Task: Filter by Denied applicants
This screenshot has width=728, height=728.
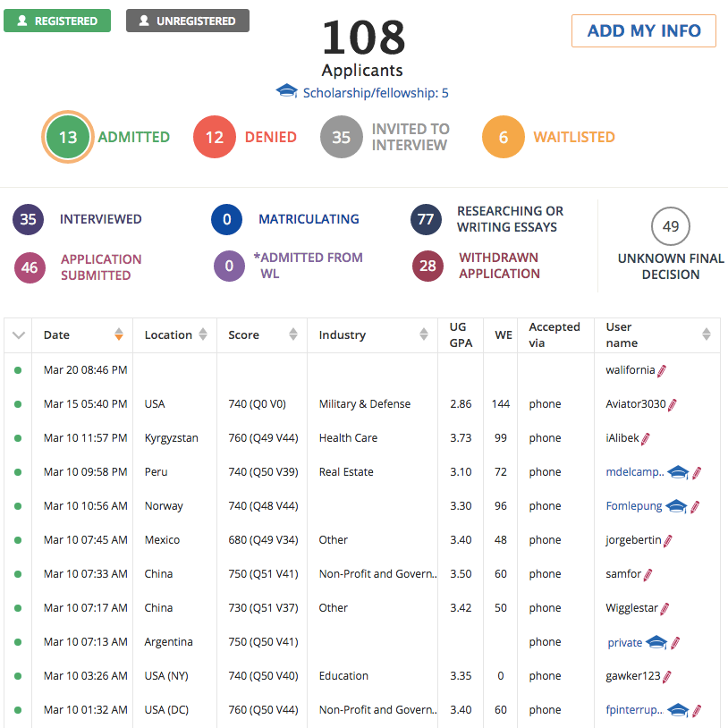Action: (x=215, y=137)
